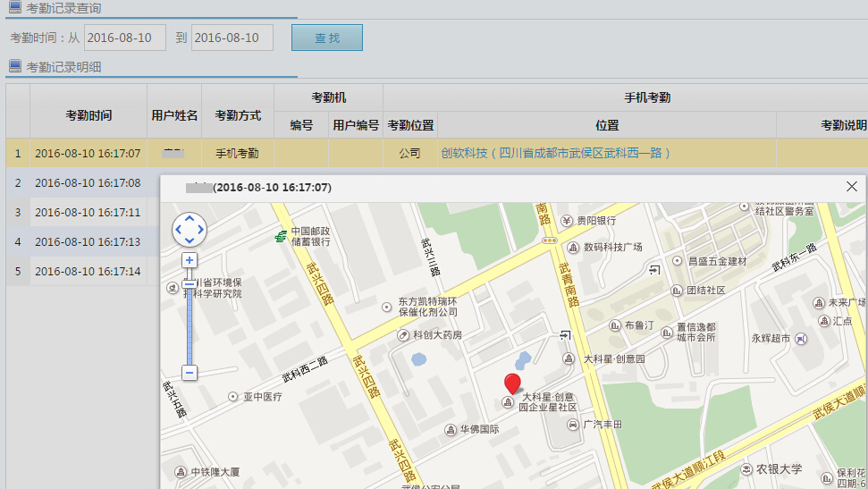
Task: Click the 考勤时间 column header
Action: point(88,115)
